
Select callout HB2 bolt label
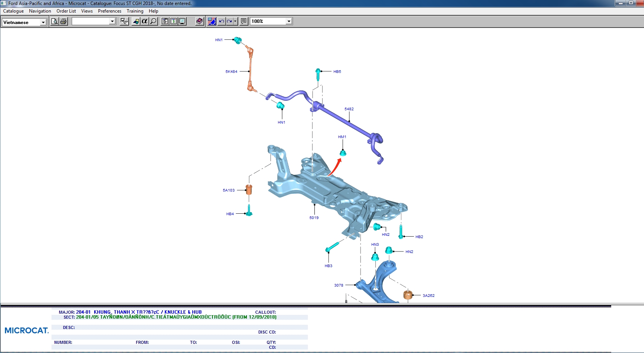(419, 237)
